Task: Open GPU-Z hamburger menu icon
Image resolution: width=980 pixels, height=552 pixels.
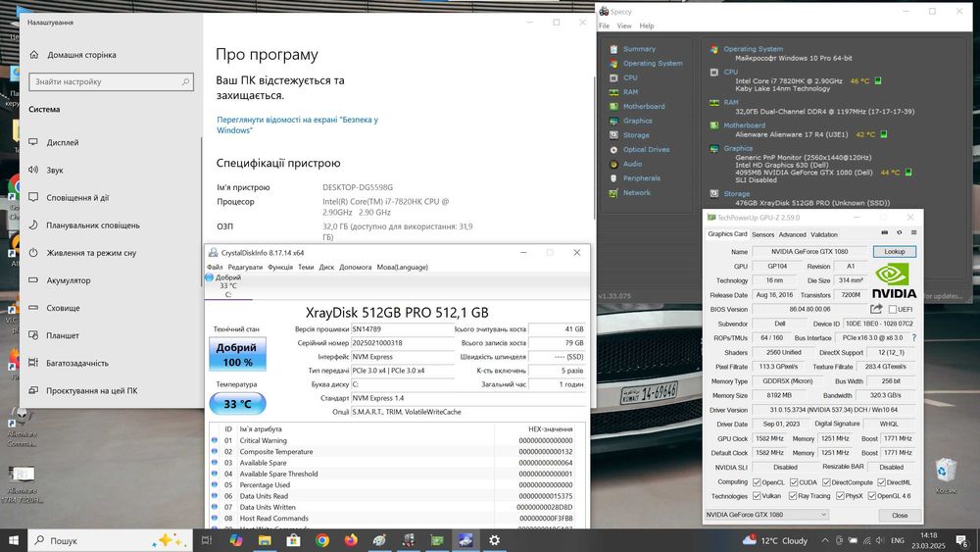Action: point(913,232)
